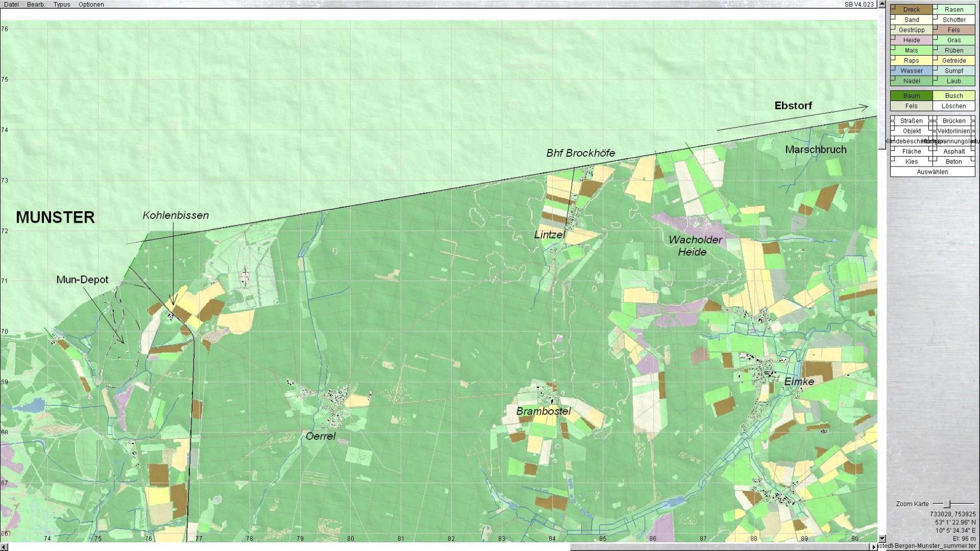
Task: Open the Datei menu
Action: [x=11, y=5]
